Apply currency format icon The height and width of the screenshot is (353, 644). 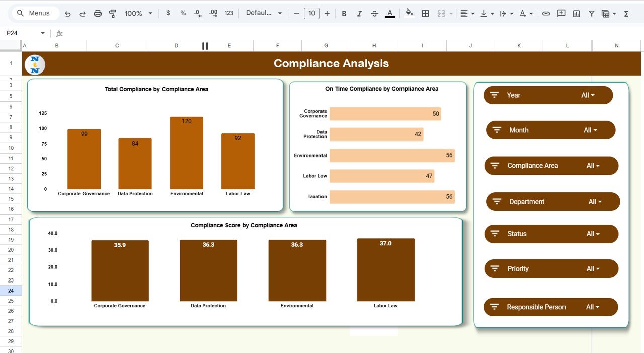tap(168, 13)
